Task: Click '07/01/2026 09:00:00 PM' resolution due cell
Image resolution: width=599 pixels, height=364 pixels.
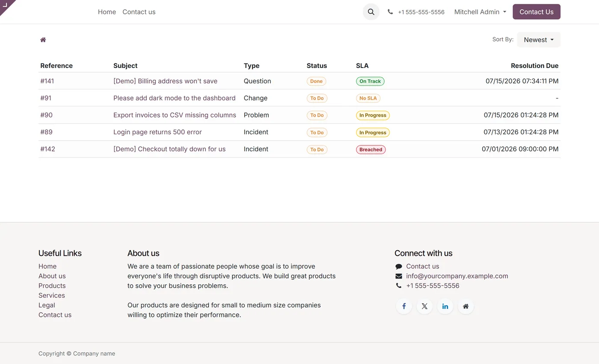Action: pos(520,149)
